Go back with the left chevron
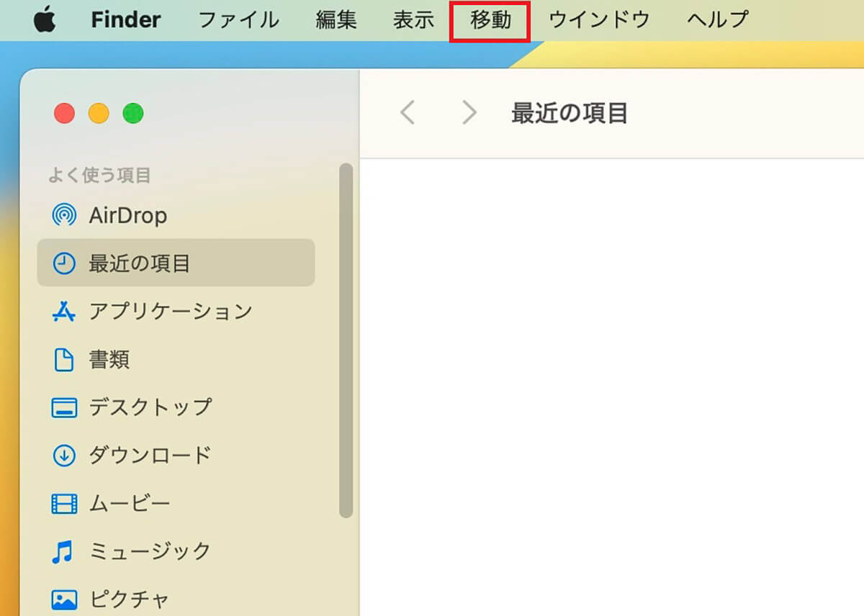 point(408,112)
